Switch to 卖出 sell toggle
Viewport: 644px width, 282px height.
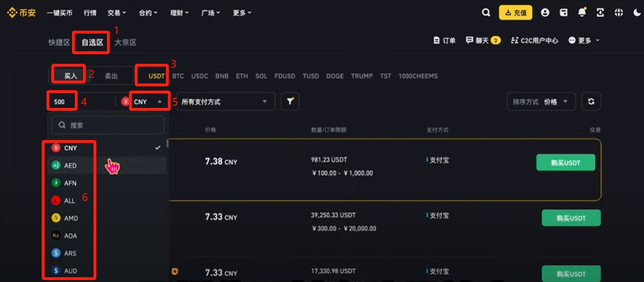point(111,76)
